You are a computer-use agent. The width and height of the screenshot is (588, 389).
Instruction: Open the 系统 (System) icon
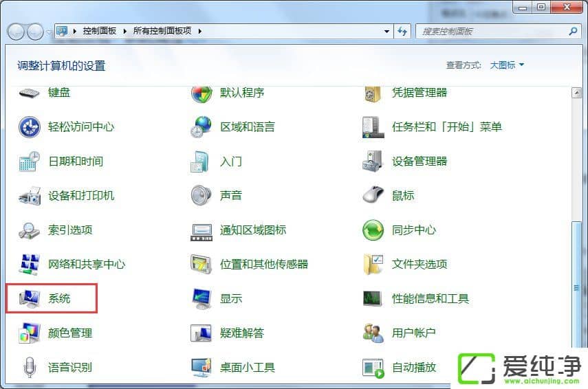[29, 299]
